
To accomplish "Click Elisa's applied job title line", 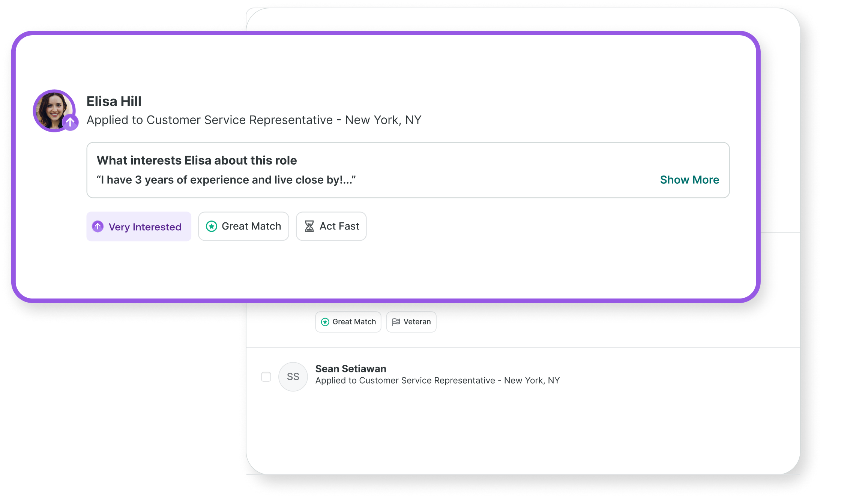I will [254, 120].
